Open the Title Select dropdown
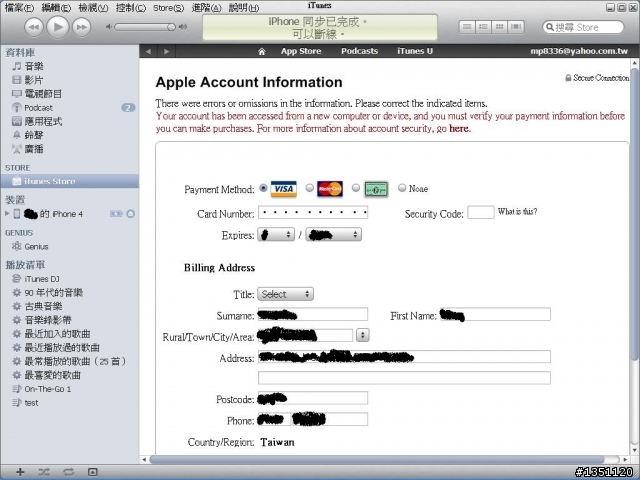 [285, 294]
